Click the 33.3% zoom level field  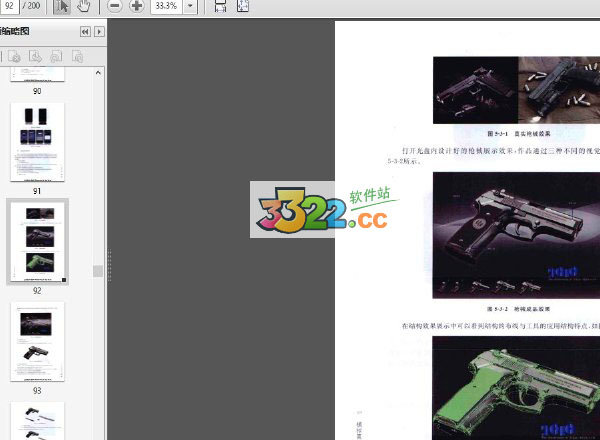(166, 6)
